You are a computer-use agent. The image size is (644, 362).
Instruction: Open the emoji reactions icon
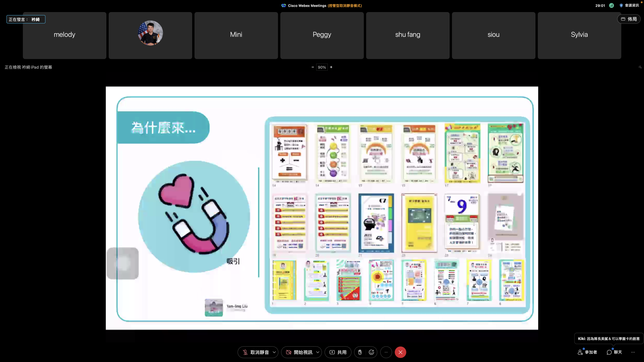(x=371, y=352)
